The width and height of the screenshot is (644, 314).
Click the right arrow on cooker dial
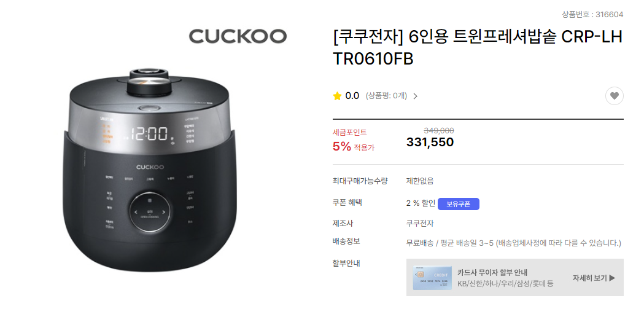pos(163,213)
